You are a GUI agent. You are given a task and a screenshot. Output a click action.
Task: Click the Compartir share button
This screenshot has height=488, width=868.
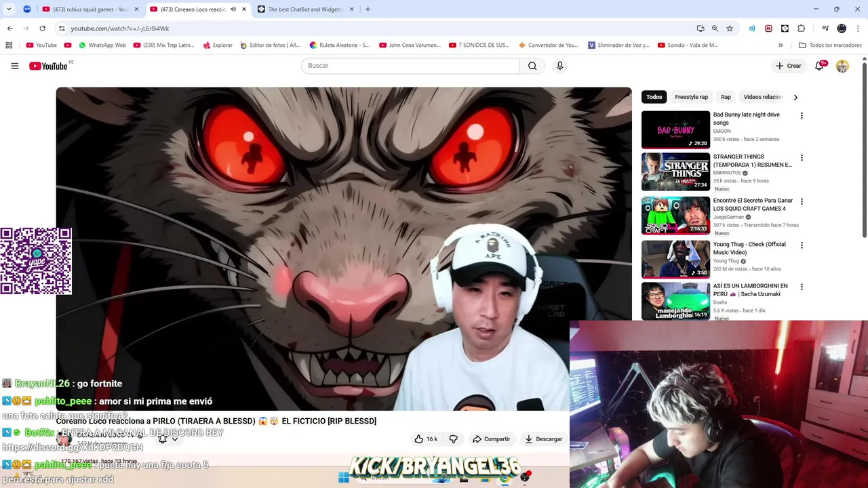491,439
